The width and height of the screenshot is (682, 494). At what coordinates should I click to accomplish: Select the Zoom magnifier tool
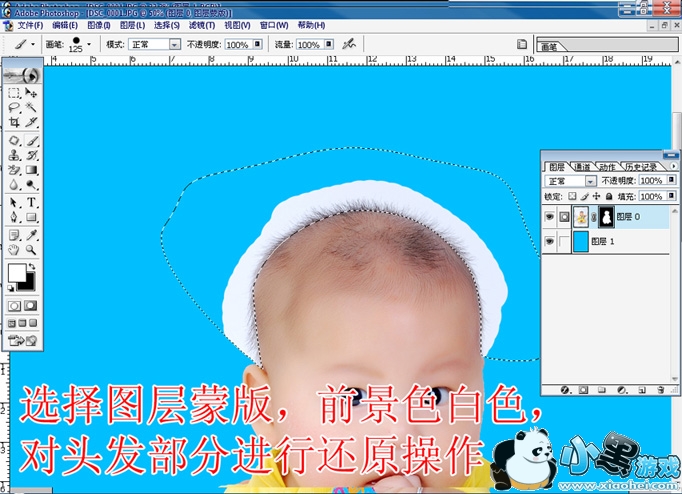pos(32,249)
